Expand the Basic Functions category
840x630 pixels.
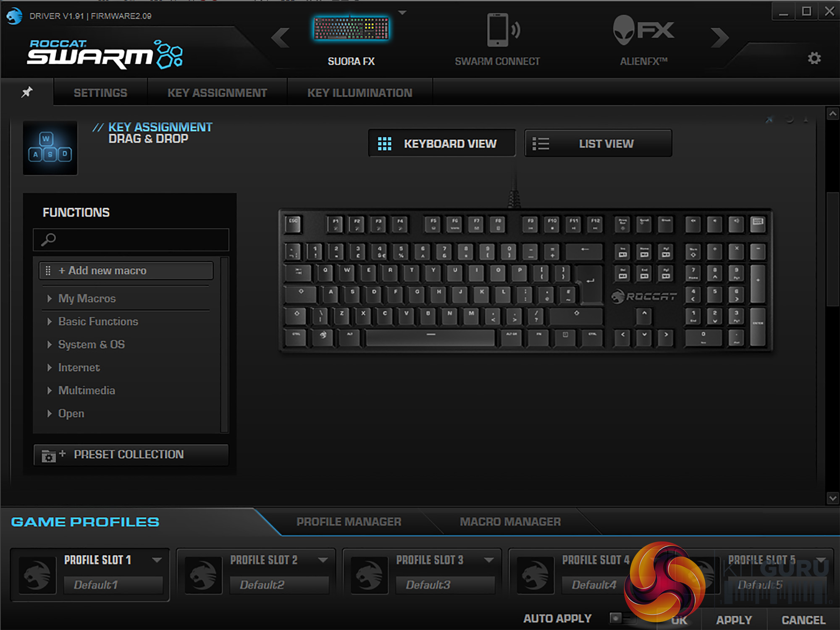tap(98, 322)
